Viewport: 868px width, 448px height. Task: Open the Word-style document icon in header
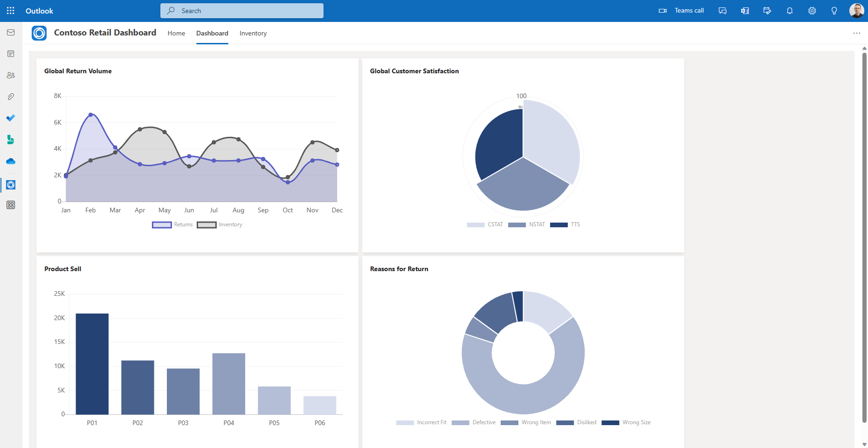pyautogui.click(x=745, y=11)
